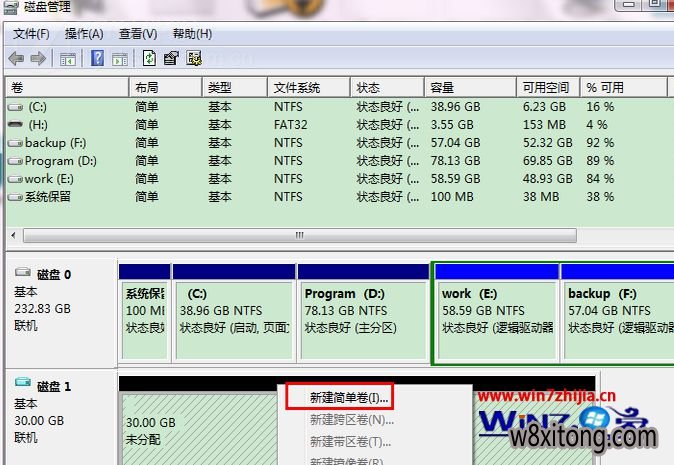The height and width of the screenshot is (465, 674).
Task: Open the Properties toolbar icon
Action: 171,58
